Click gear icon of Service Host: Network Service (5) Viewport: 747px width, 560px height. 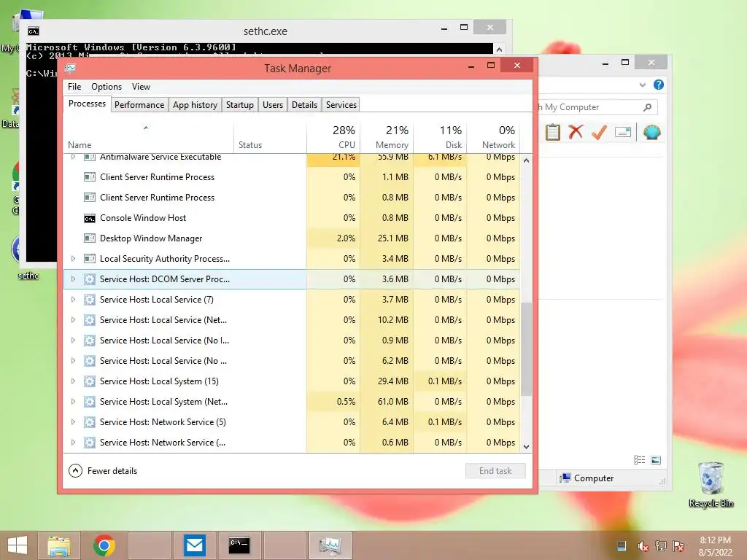tap(90, 422)
